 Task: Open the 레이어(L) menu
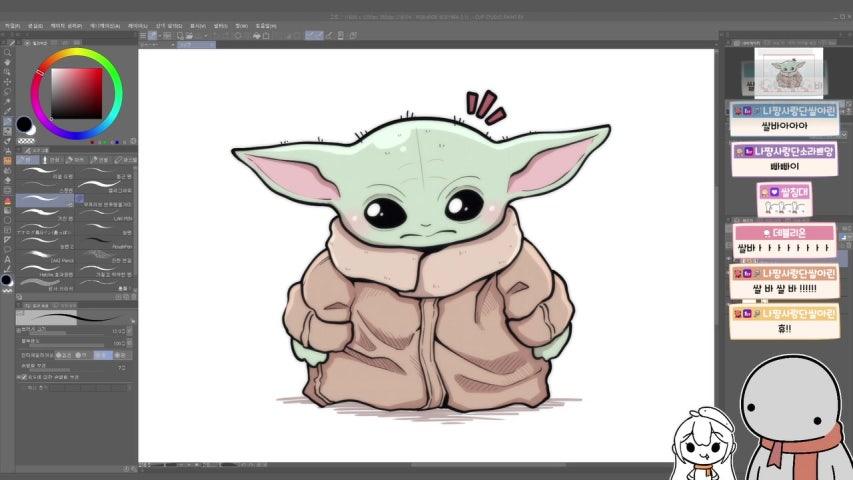pos(138,26)
